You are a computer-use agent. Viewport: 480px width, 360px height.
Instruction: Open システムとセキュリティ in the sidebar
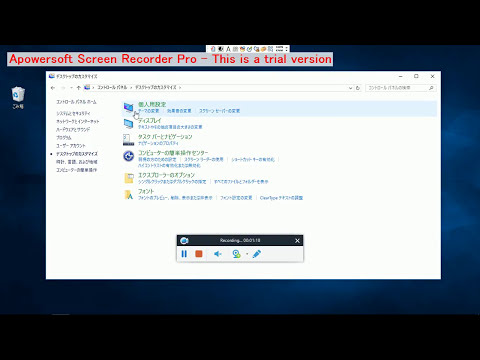click(73, 113)
